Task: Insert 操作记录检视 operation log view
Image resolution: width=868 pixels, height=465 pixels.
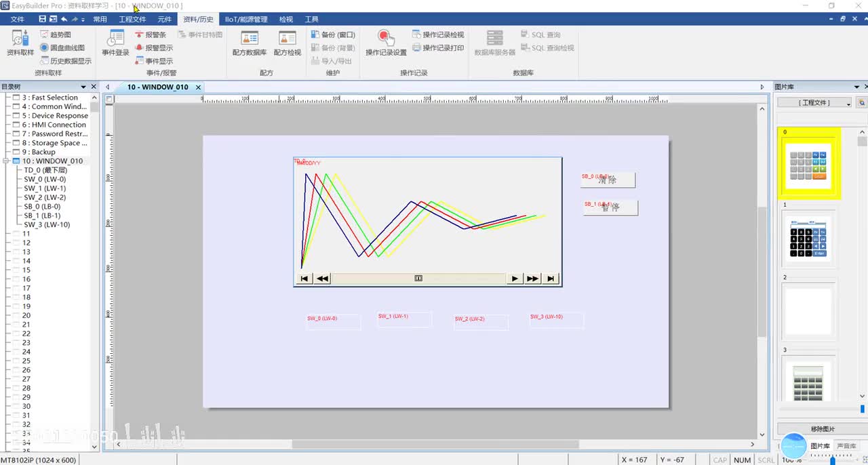Action: coord(438,35)
